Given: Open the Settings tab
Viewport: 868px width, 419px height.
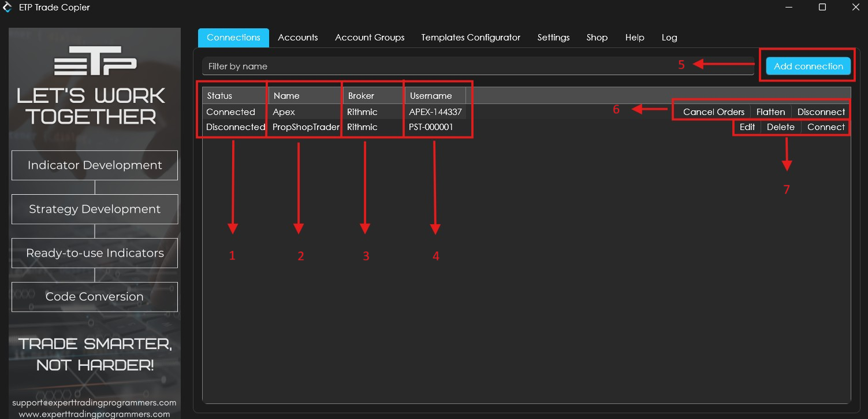Looking at the screenshot, I should 553,38.
